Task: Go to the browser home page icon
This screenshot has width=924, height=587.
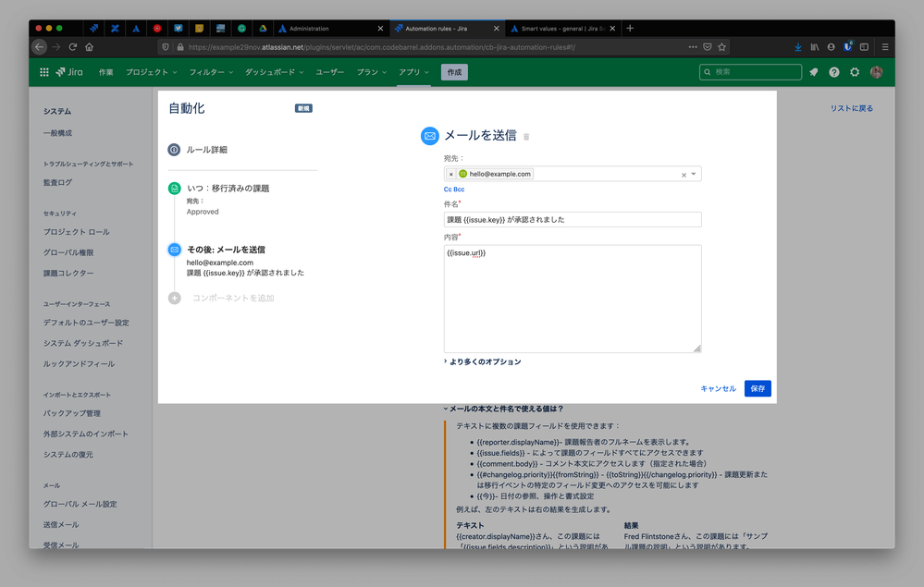Action: pos(89,46)
